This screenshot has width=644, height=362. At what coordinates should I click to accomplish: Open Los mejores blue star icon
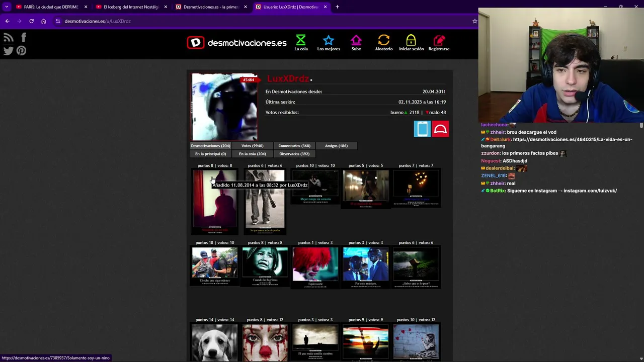coord(329,43)
